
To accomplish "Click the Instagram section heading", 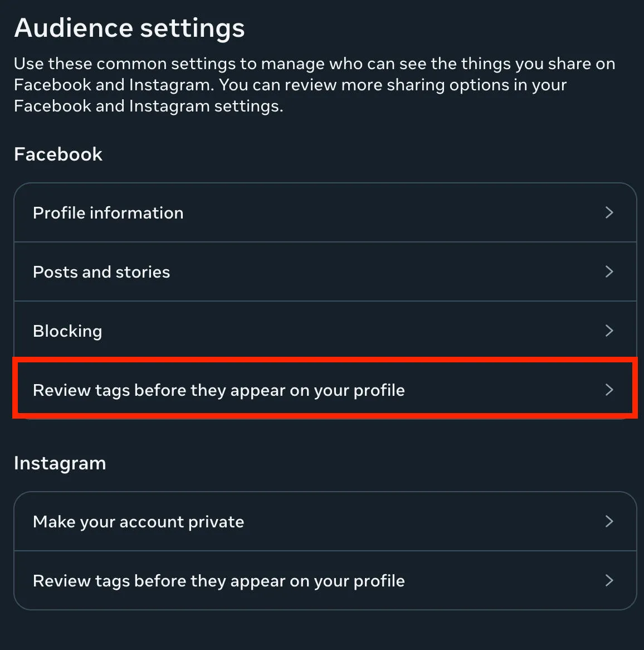I will (x=60, y=463).
